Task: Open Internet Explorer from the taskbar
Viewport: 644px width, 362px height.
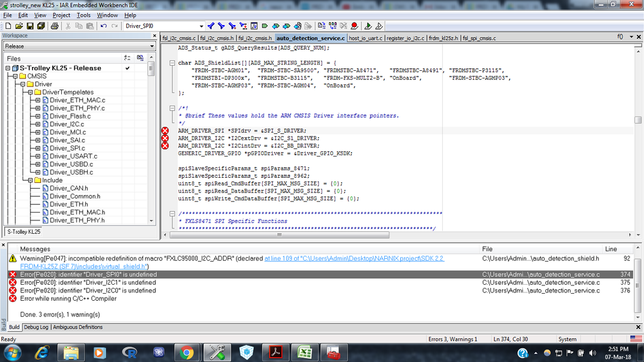Action: pos(41,352)
